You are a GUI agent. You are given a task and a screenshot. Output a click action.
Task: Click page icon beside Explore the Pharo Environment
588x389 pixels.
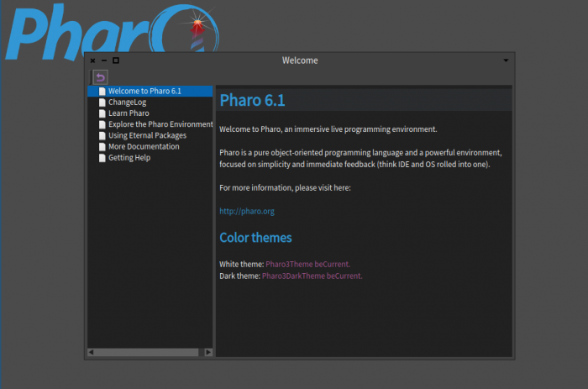(x=102, y=124)
